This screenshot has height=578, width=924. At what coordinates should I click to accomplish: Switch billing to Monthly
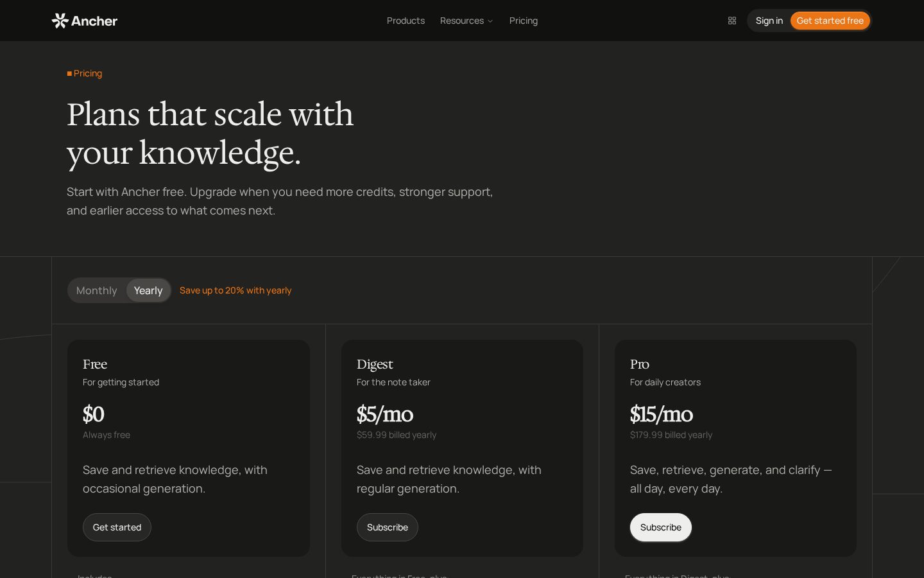(97, 290)
